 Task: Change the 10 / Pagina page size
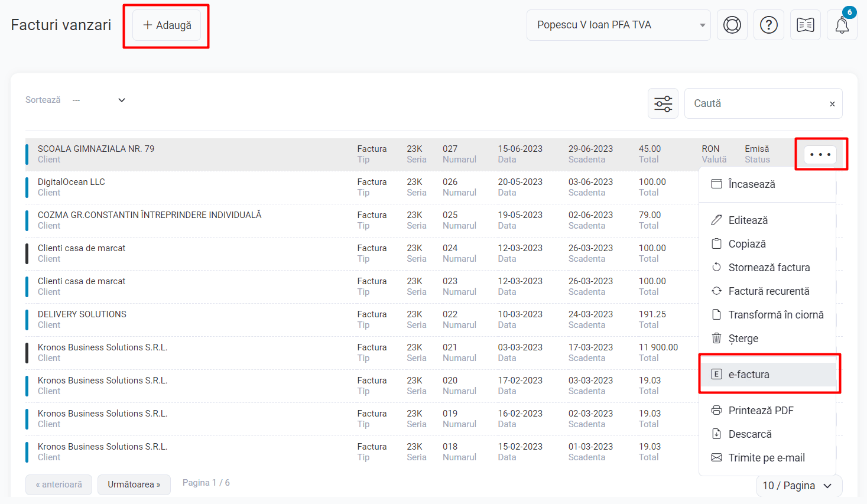coord(798,486)
